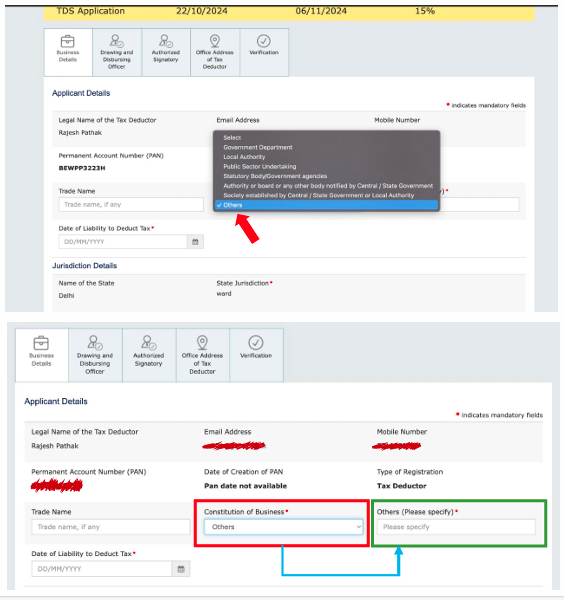Click the Verification checkmark icon in lower form
The width and height of the screenshot is (564, 600).
coord(256,342)
